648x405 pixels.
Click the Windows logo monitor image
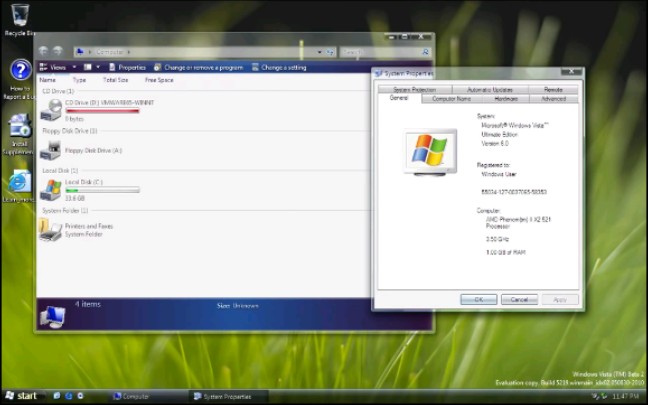pos(430,152)
